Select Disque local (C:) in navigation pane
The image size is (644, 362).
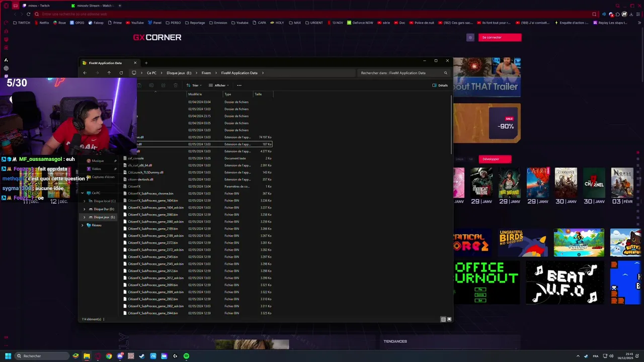click(104, 201)
